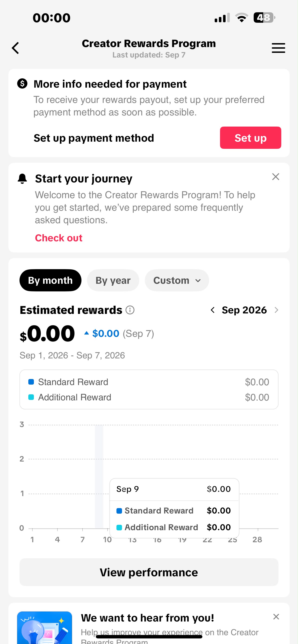Tap the back arrow icon
The height and width of the screenshot is (644, 298).
16,48
